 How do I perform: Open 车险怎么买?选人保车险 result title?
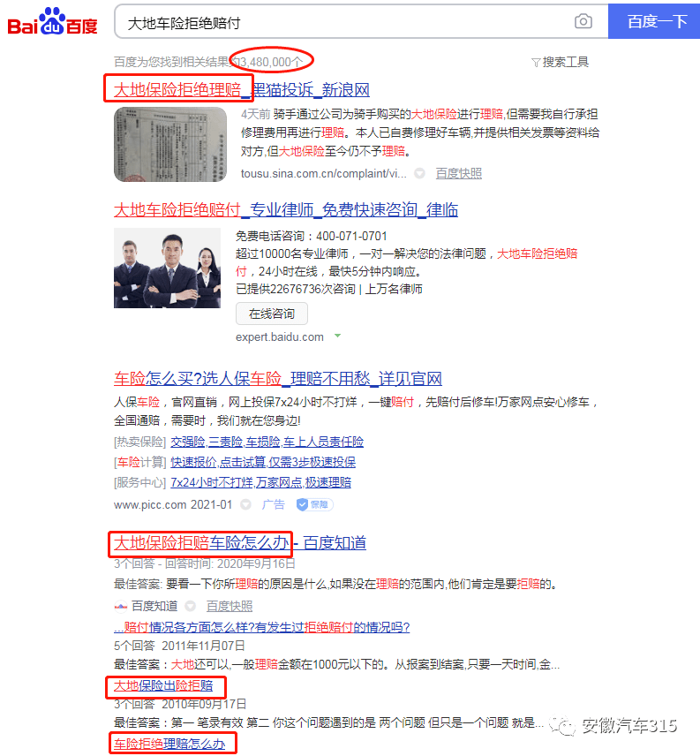[278, 379]
